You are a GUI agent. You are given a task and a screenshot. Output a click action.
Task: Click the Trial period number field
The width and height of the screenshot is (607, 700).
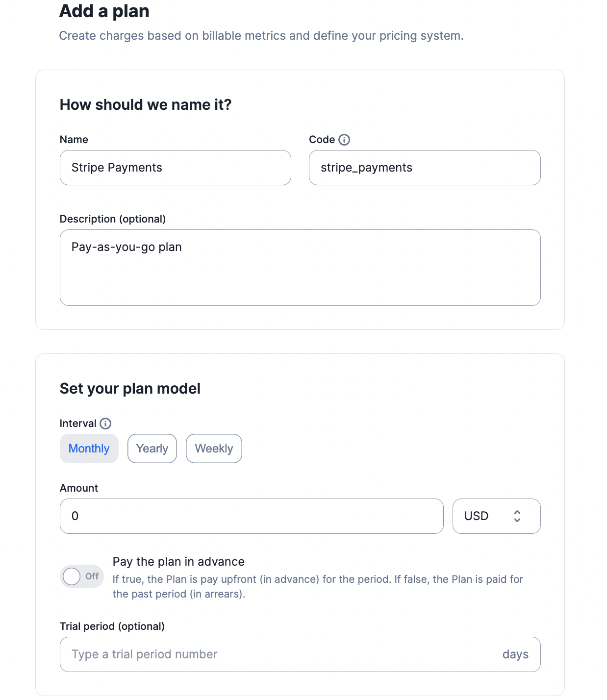coord(300,654)
